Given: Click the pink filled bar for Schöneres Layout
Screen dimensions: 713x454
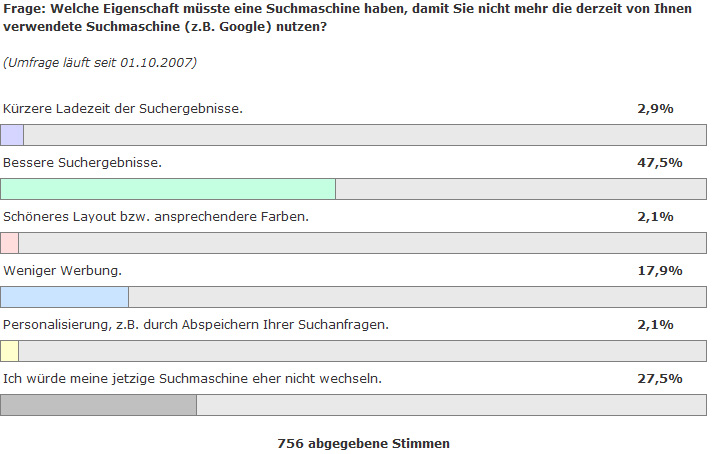Looking at the screenshot, I should point(10,243).
